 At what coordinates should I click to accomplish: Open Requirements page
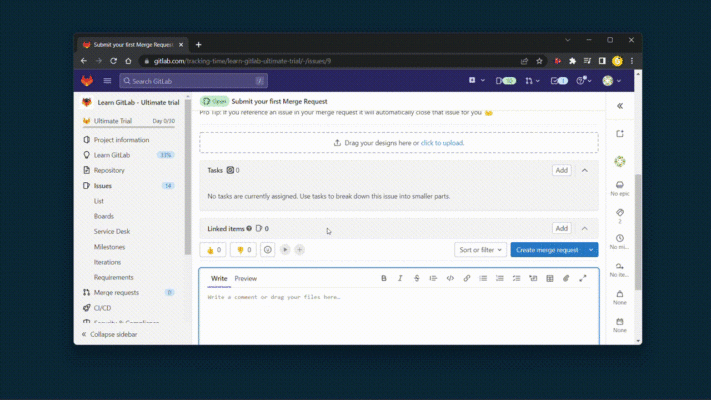click(113, 277)
